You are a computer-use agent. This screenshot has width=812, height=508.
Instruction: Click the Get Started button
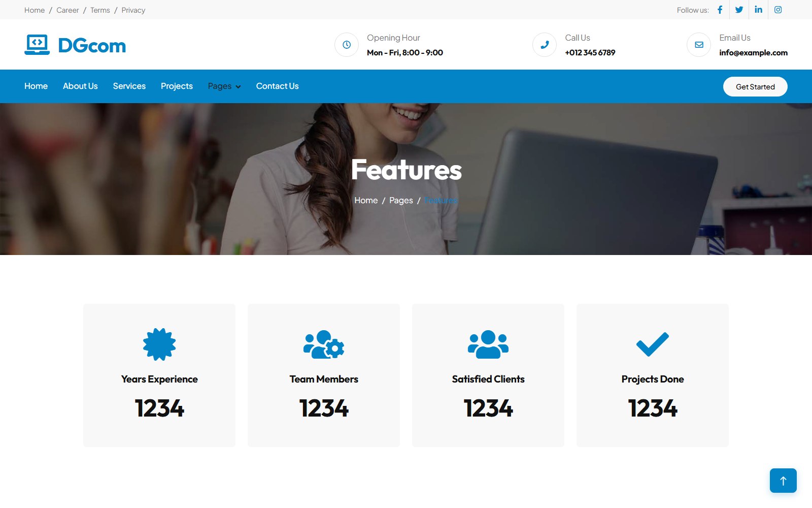pos(755,86)
